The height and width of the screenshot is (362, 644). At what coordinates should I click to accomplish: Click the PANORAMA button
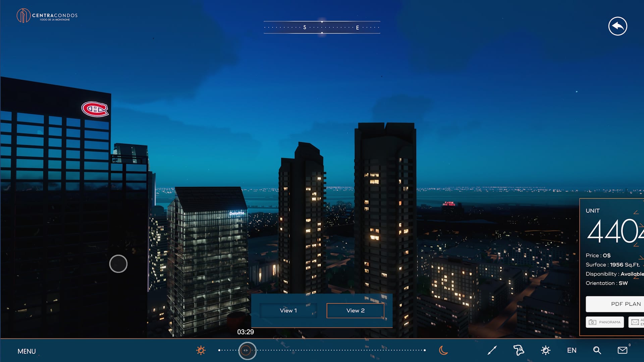click(605, 322)
